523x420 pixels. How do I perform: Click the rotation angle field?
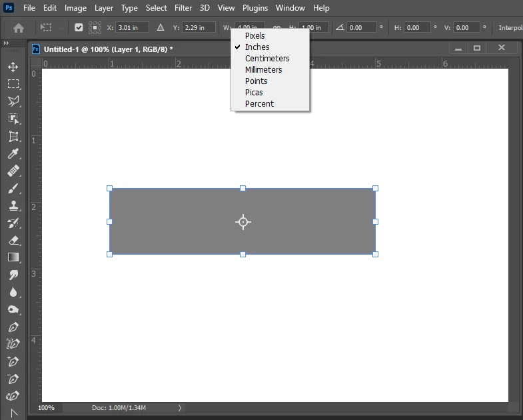click(x=362, y=27)
